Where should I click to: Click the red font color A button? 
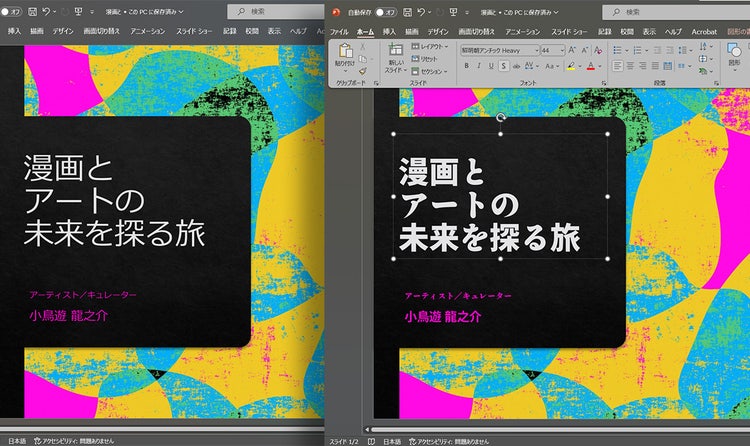coord(591,66)
